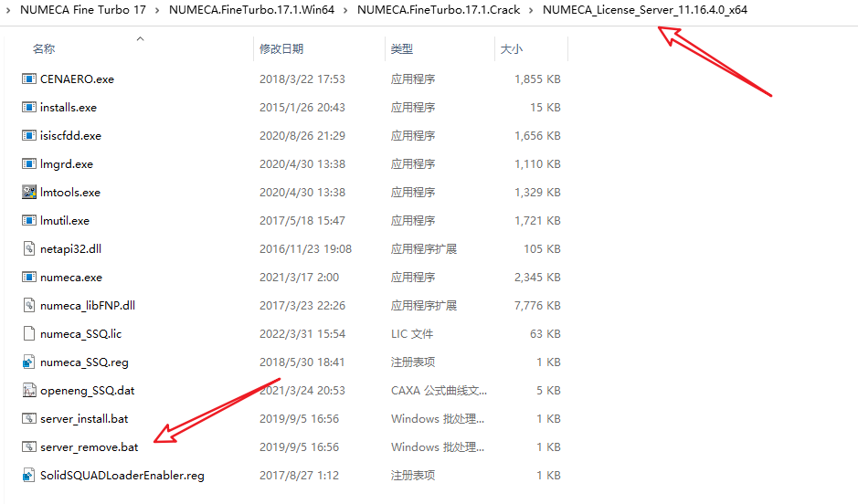Sort files by the 大小 column header
858x504 pixels.
point(511,49)
